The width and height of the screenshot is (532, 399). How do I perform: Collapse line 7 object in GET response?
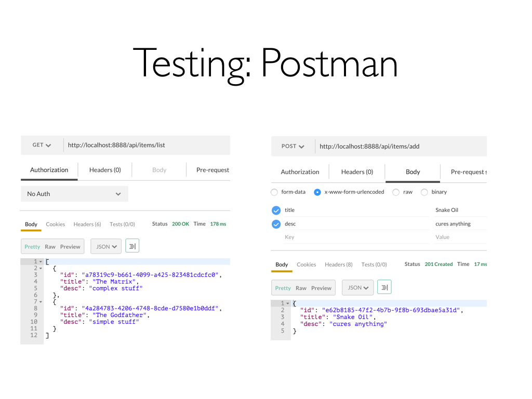point(41,302)
